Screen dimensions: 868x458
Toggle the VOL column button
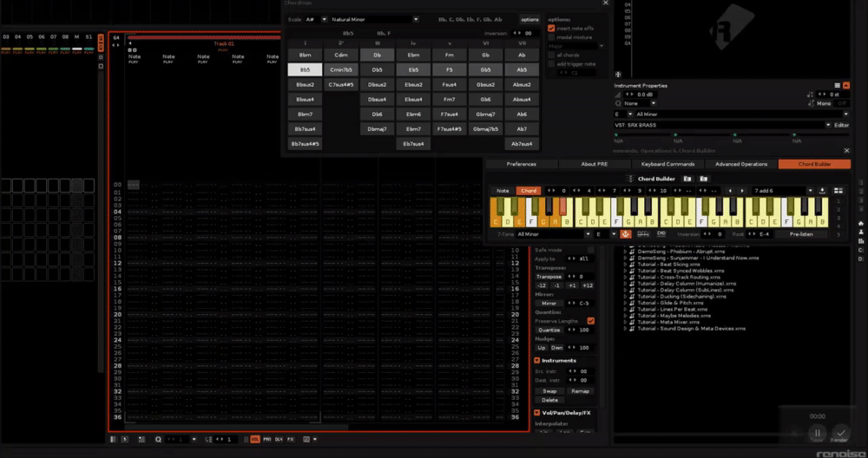click(255, 439)
